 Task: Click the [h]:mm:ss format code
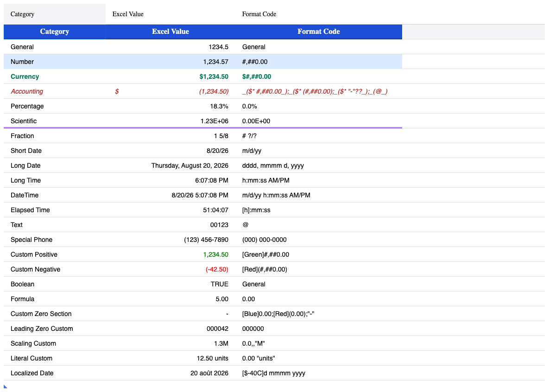(319, 210)
